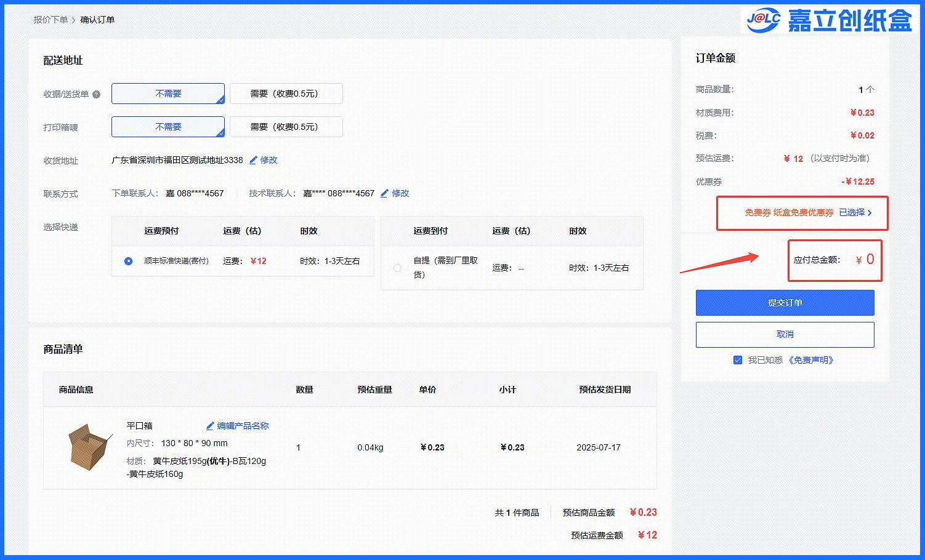Uncheck the 我已知悉 disclaimer checkbox
Screen dimensions: 925x560
[737, 360]
